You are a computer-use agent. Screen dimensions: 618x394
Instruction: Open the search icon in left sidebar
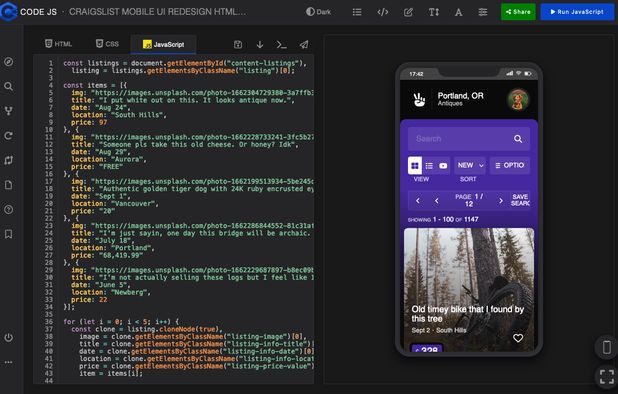coord(9,86)
